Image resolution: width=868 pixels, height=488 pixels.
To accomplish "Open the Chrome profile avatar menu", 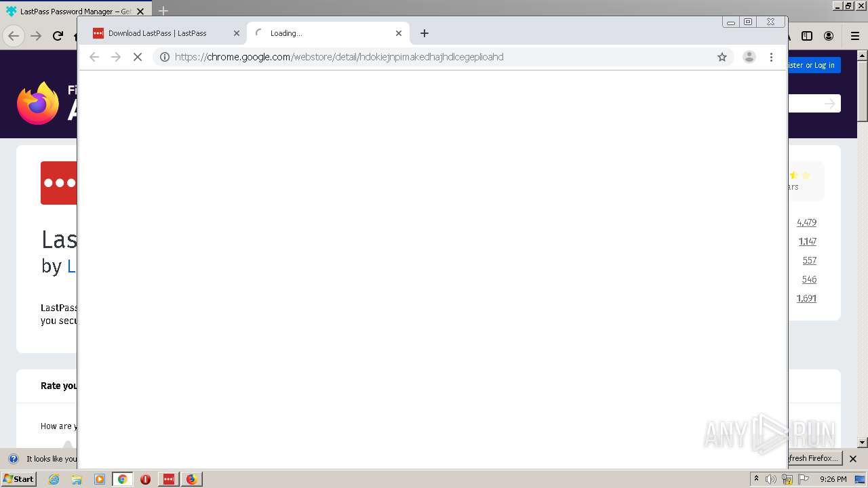I will (749, 57).
